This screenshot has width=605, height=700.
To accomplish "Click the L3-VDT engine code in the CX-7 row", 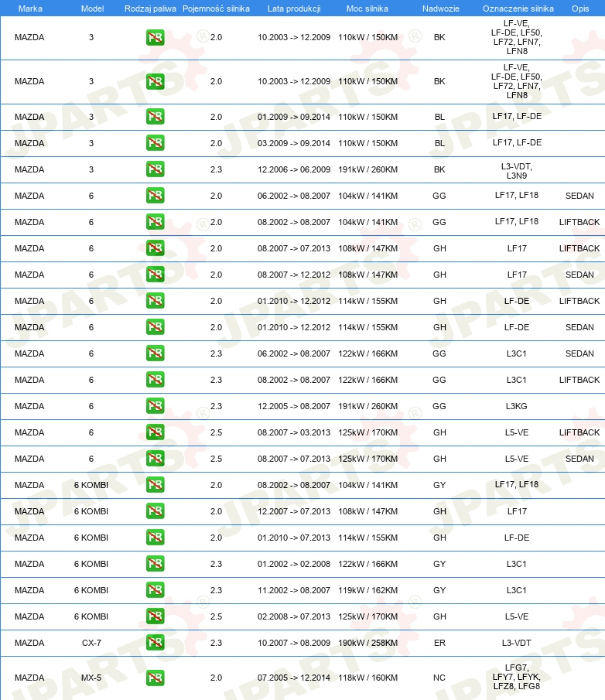I will coord(517,643).
